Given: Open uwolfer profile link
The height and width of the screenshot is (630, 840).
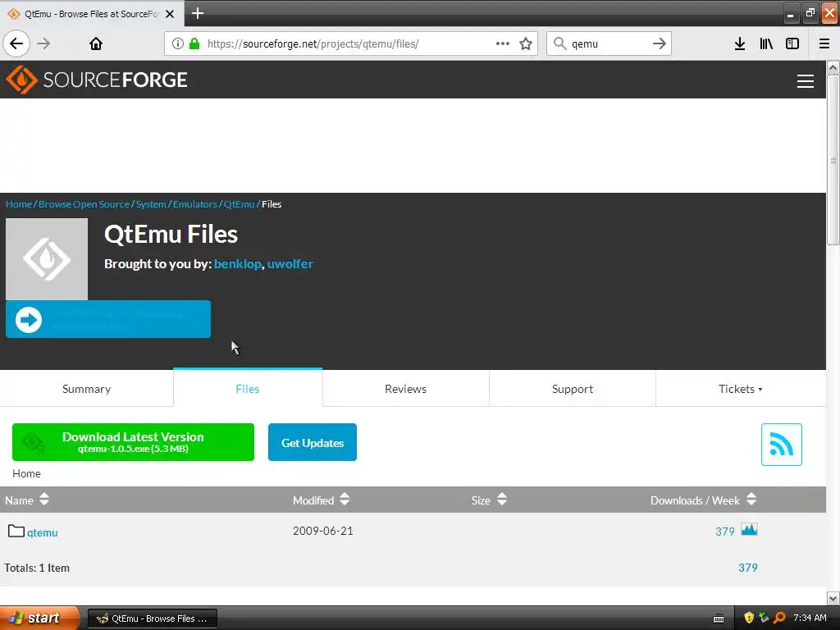Looking at the screenshot, I should point(290,263).
